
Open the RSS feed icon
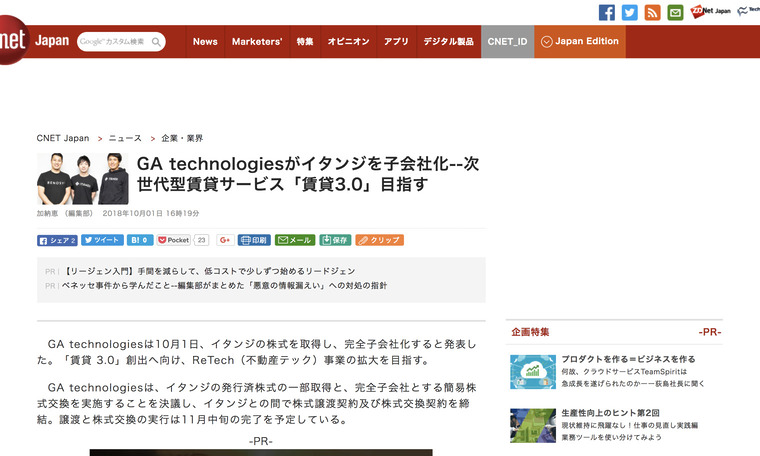pos(653,12)
